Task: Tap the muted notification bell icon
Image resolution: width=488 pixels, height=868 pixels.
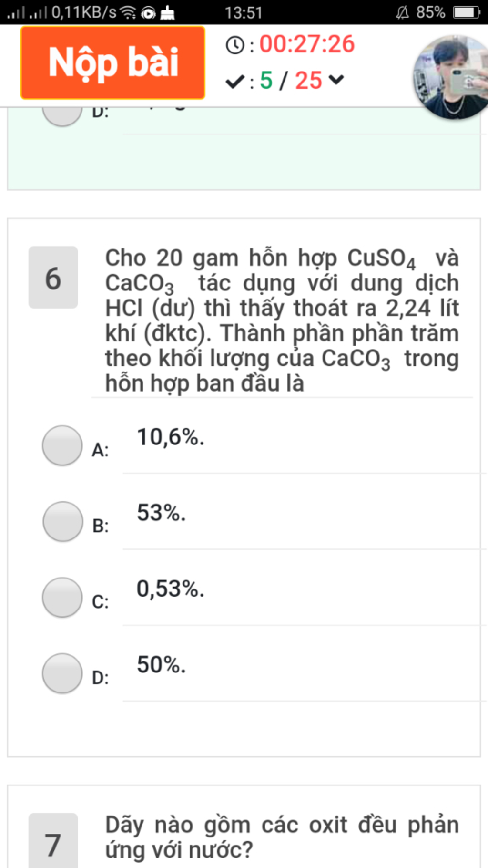Action: (403, 12)
